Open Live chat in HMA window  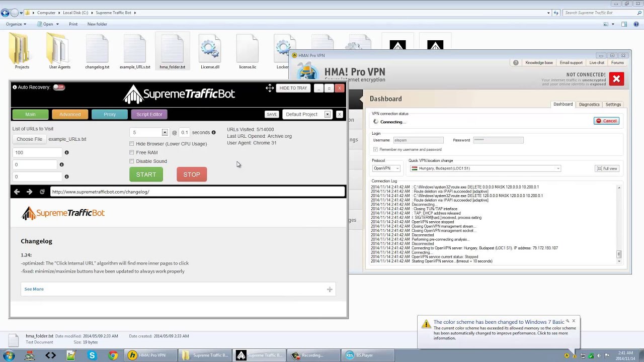coord(597,63)
